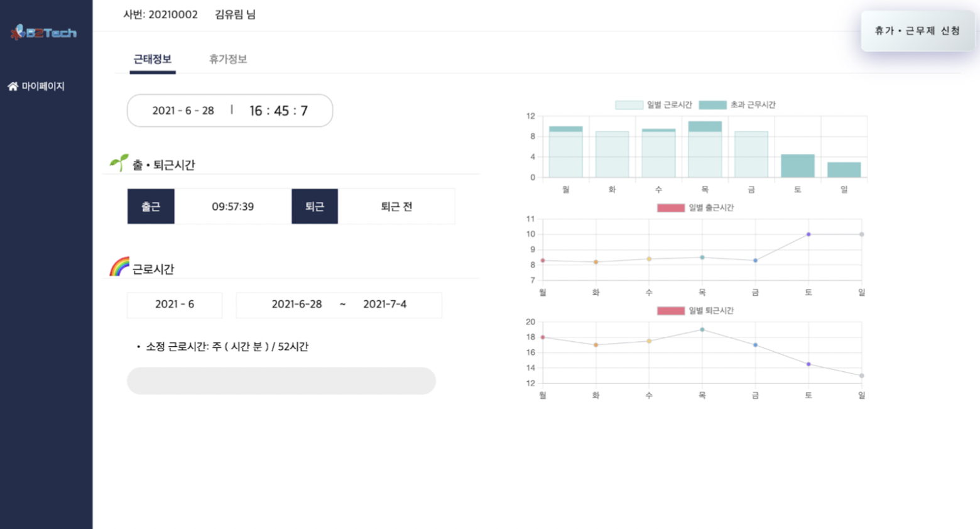The image size is (980, 529).
Task: Open 마이페이지 in the sidebar
Action: [x=43, y=87]
